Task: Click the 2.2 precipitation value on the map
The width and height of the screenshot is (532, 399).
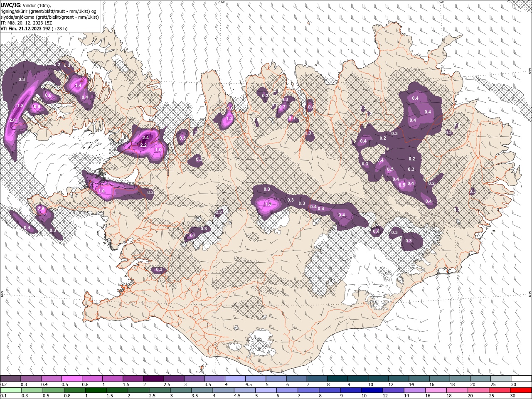Action: (x=143, y=145)
